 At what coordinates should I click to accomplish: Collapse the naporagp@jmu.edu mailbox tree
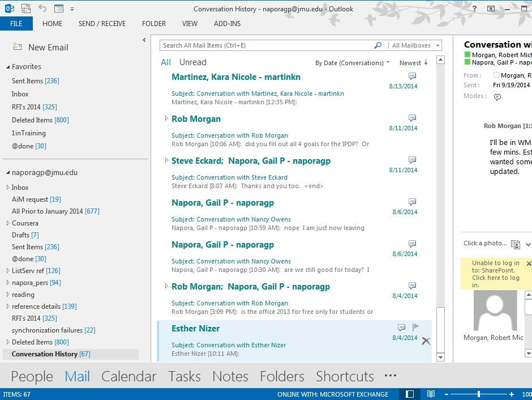[x=8, y=173]
